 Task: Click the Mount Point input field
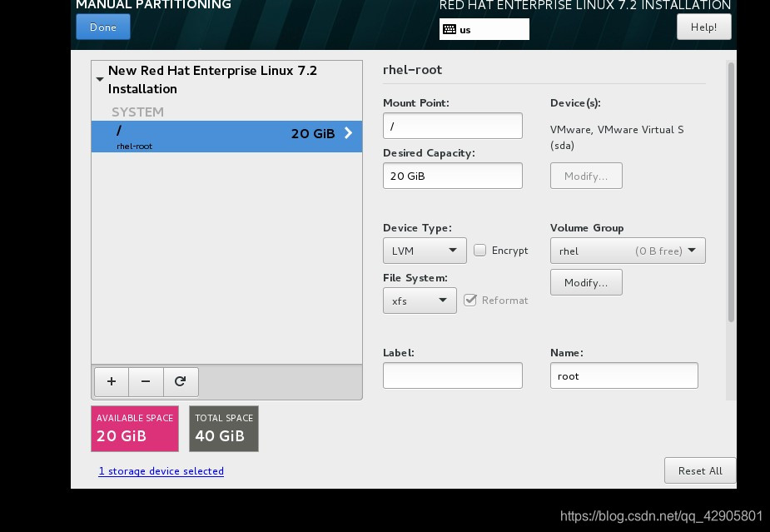(x=452, y=126)
